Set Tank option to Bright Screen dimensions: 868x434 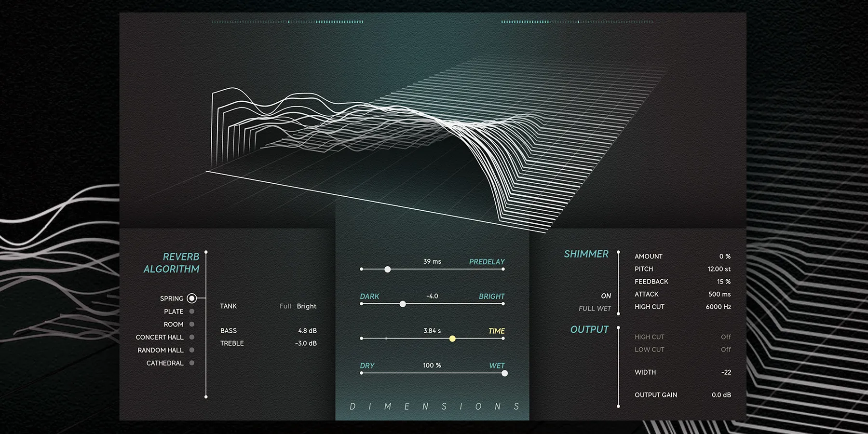307,306
